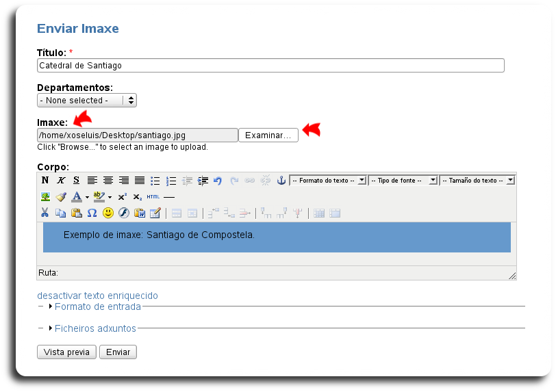
Task: Insert an image using the tree picture icon
Action: click(x=45, y=197)
